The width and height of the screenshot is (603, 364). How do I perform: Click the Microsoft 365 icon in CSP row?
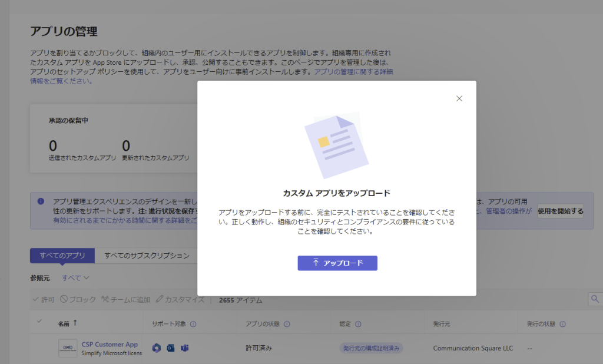[156, 348]
